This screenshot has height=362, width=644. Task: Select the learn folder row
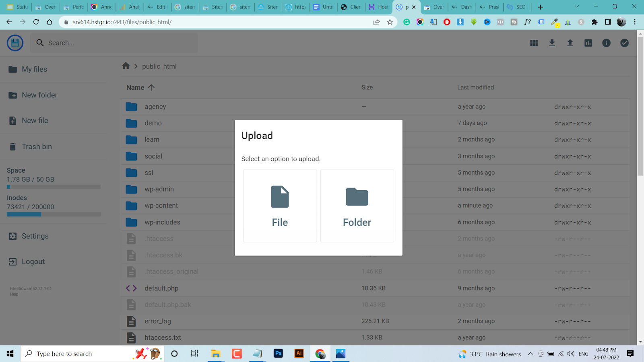376,140
